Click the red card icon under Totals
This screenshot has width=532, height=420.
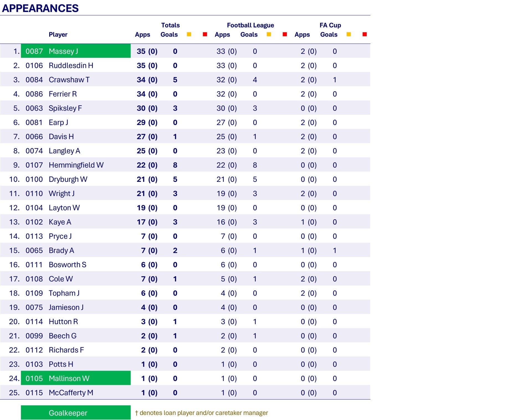pos(205,34)
